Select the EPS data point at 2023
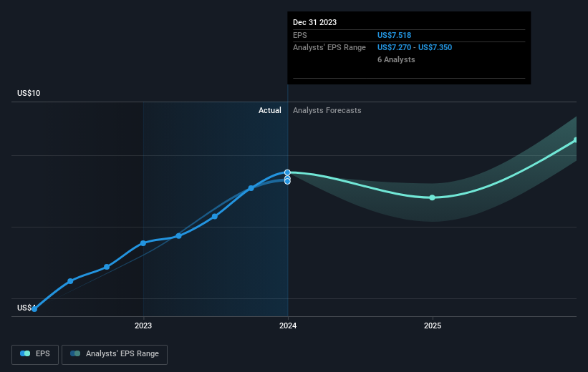 click(143, 243)
